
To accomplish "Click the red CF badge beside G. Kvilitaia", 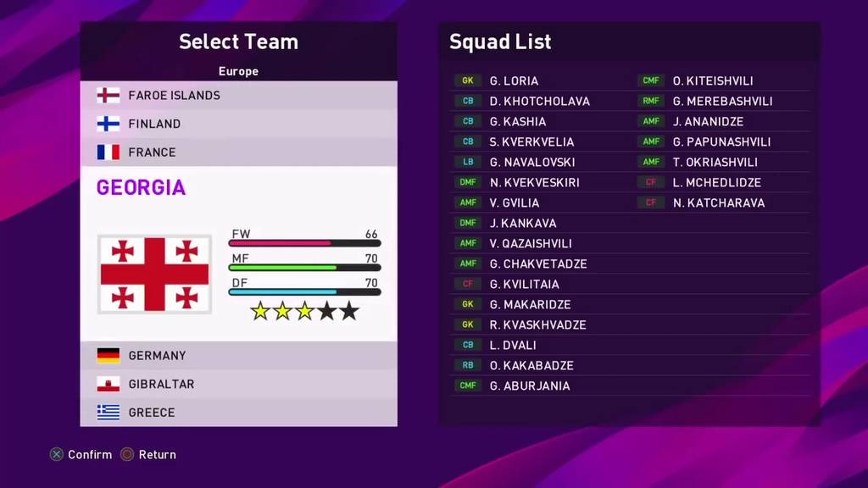I will 468,285.
